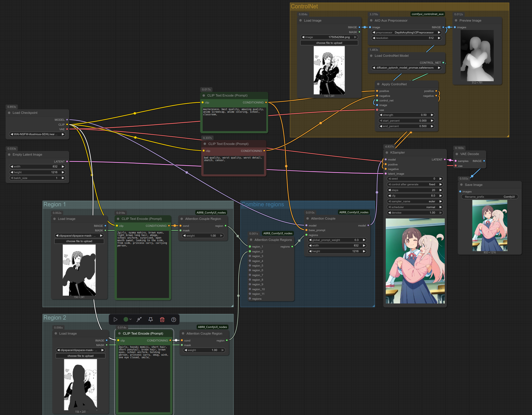Screen dimensions: 532x415
Task: Collapse the Empty Latent Image node
Action: tap(9, 155)
